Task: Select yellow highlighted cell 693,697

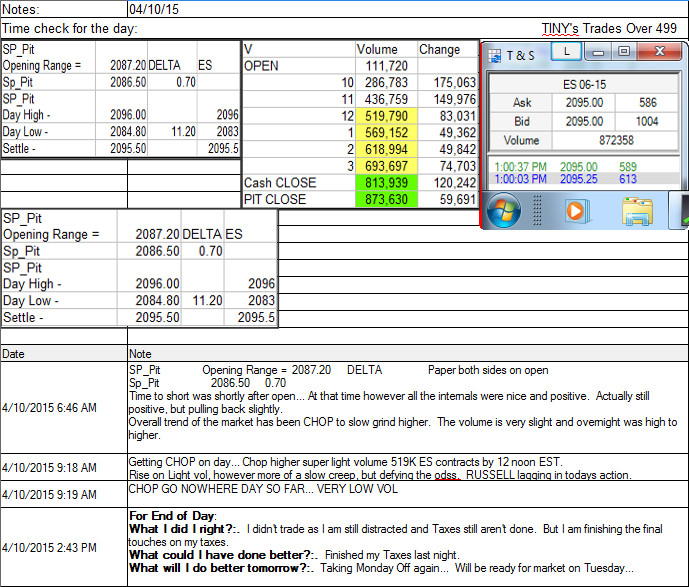Action: [386, 166]
